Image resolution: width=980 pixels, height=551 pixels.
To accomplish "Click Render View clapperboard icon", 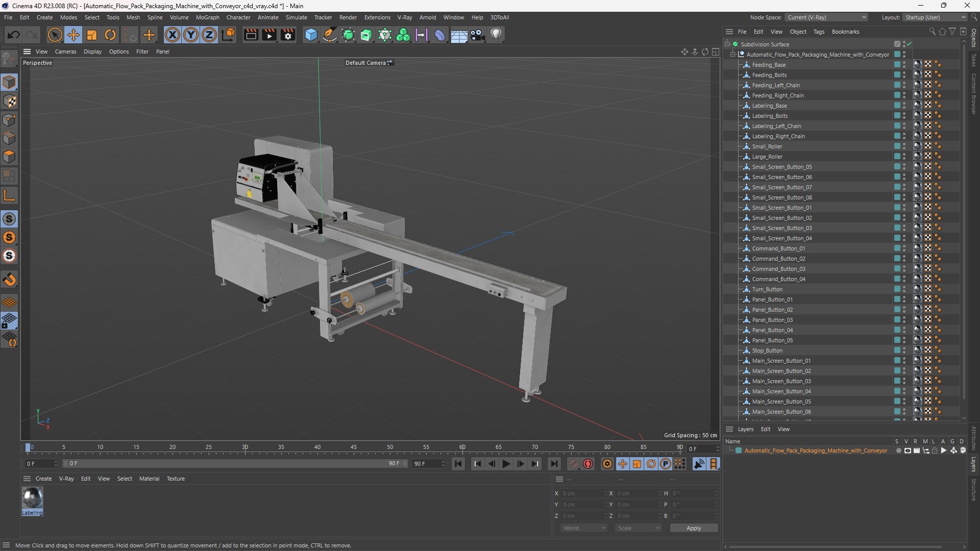I will click(x=251, y=35).
